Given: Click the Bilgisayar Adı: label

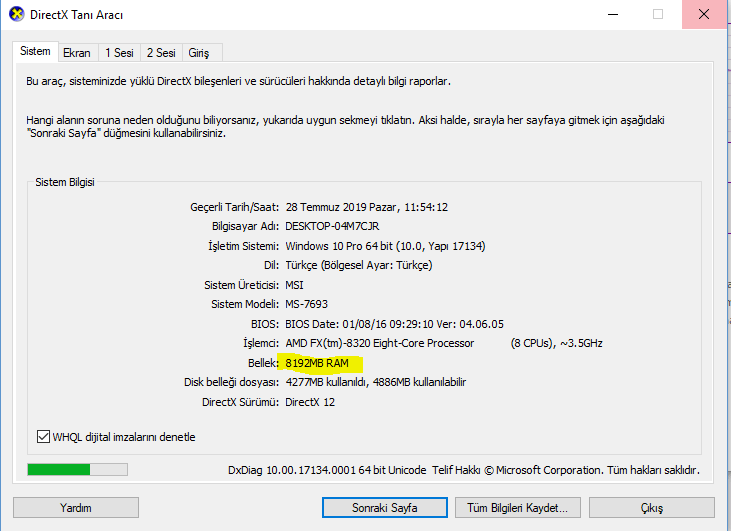Looking at the screenshot, I should [246, 226].
